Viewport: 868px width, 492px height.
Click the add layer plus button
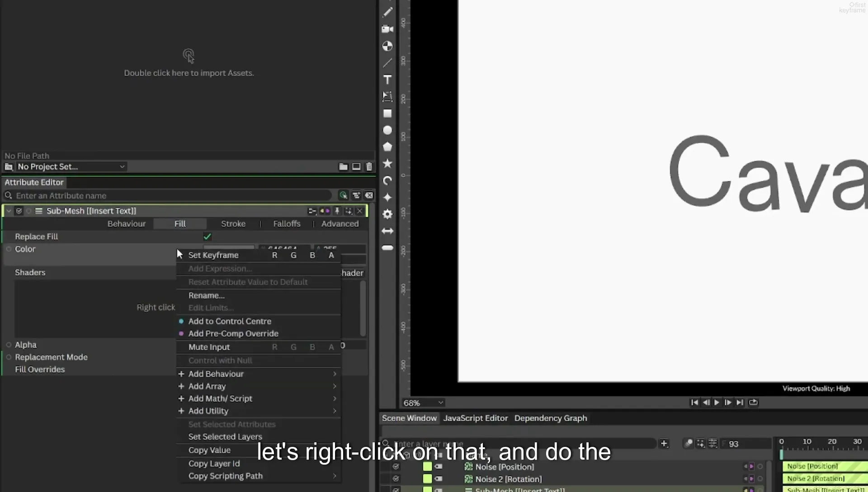(x=664, y=444)
